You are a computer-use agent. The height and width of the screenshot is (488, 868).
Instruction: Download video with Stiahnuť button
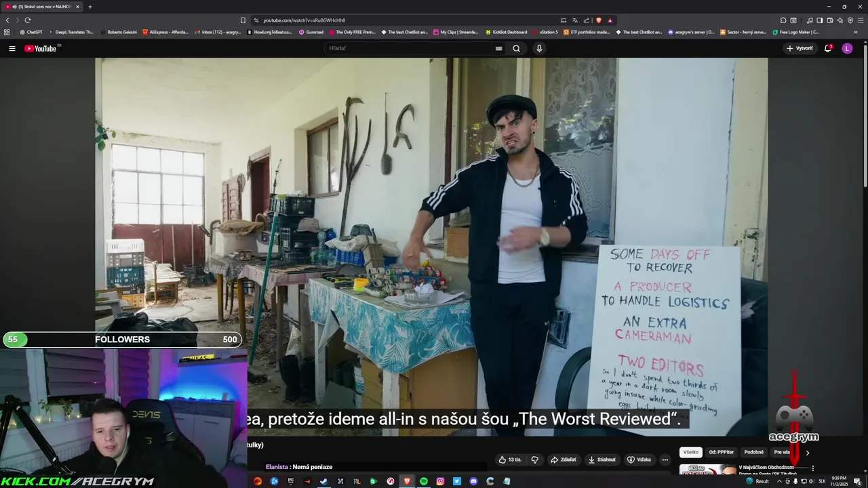601,460
